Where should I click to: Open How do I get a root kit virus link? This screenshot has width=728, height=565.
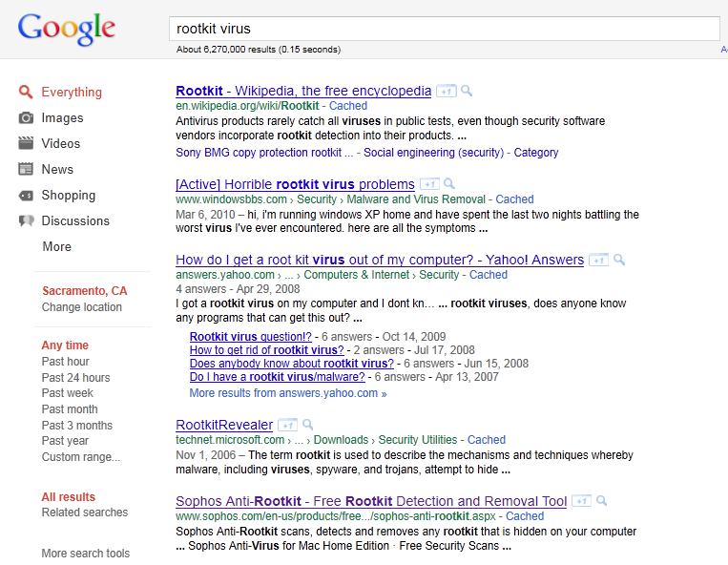coord(380,260)
